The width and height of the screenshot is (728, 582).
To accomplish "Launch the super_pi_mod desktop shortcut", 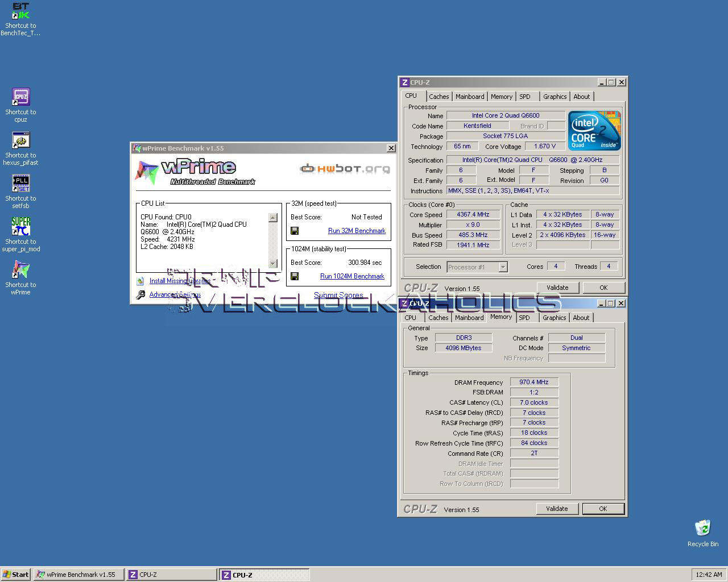I will 20,227.
